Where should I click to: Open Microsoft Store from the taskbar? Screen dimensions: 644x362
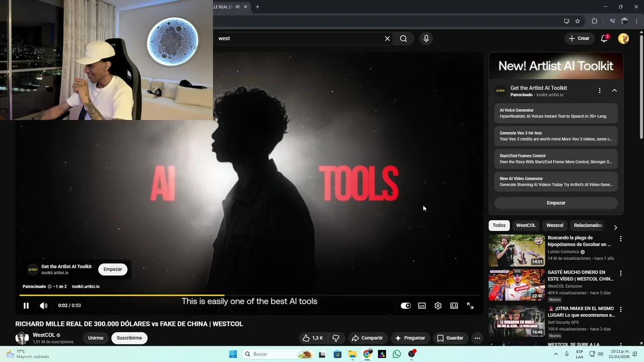pyautogui.click(x=337, y=354)
